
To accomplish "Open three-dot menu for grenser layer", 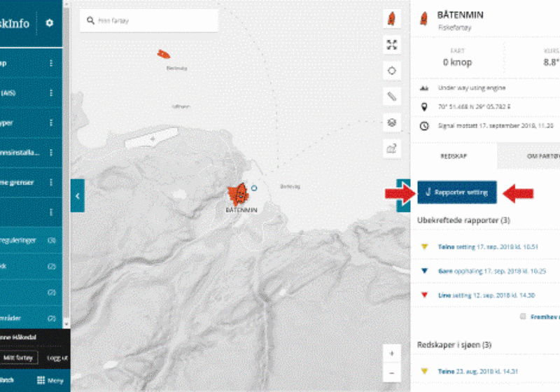I will coord(50,183).
